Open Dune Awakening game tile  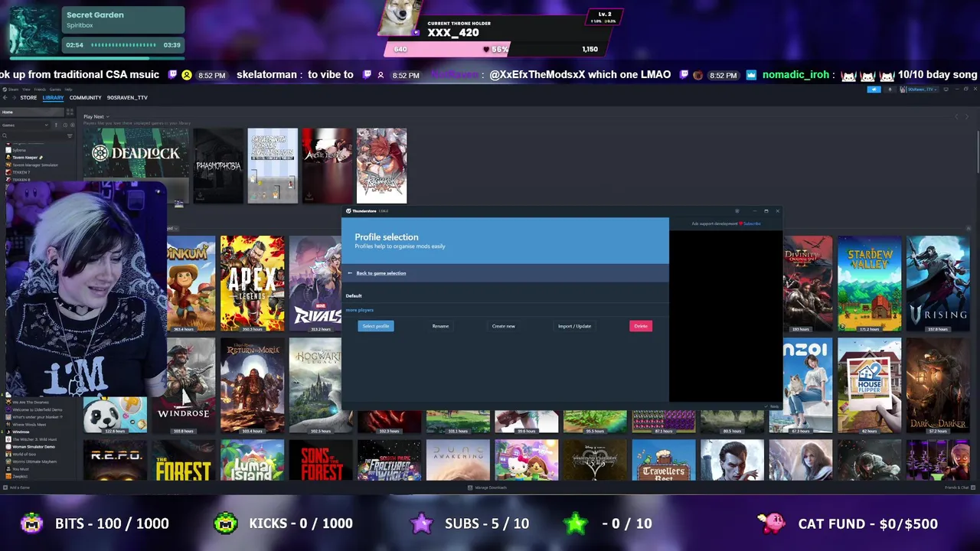coord(458,460)
